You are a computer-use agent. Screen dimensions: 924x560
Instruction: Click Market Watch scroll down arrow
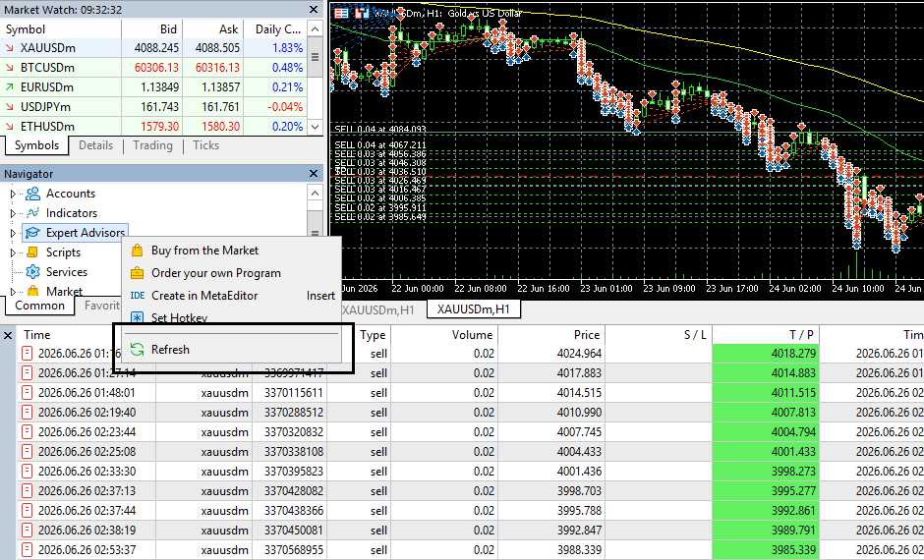click(316, 126)
